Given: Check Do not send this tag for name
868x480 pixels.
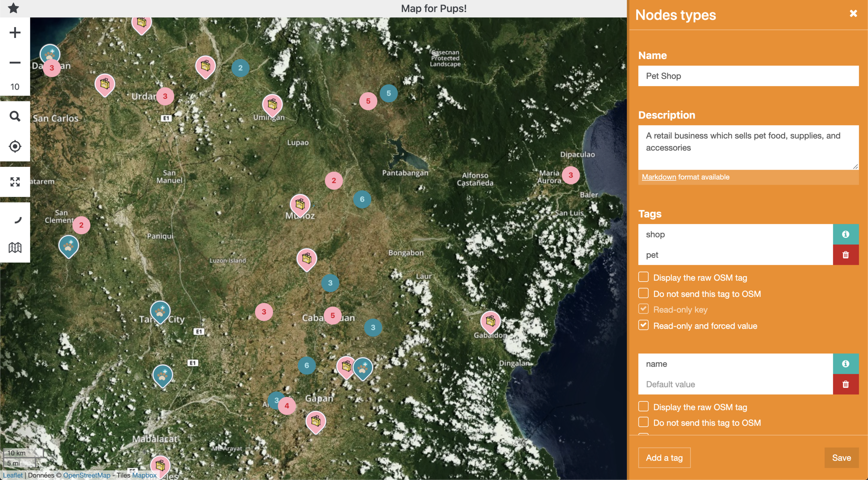Looking at the screenshot, I should pos(643,422).
